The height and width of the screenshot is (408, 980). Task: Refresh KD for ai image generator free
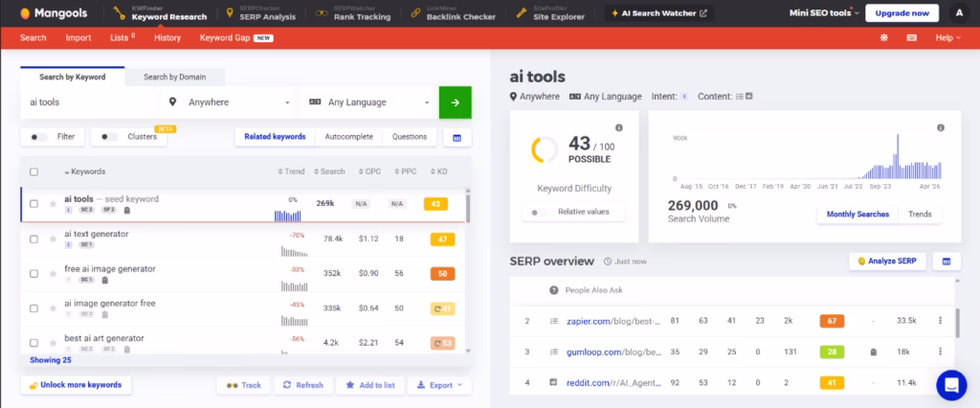tap(442, 308)
